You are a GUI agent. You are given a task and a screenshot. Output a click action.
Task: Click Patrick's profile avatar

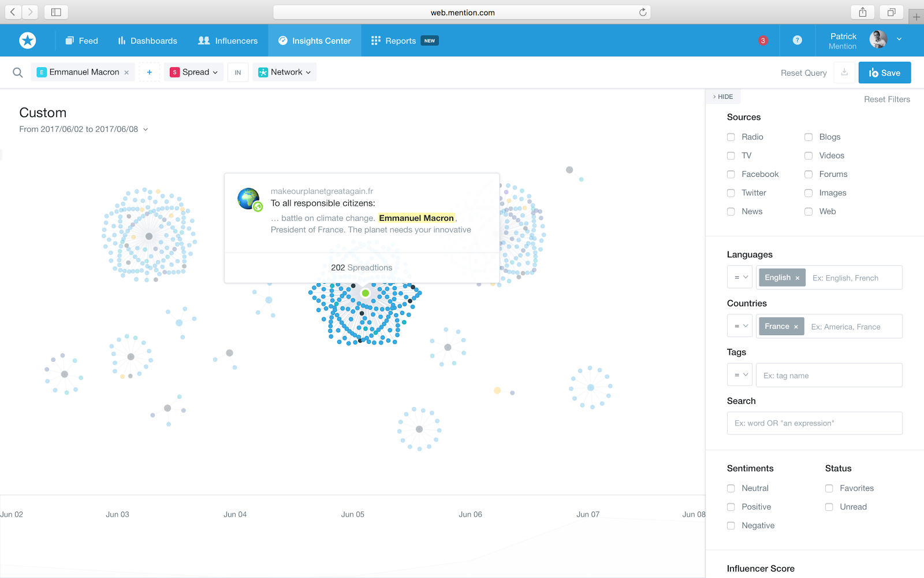878,39
